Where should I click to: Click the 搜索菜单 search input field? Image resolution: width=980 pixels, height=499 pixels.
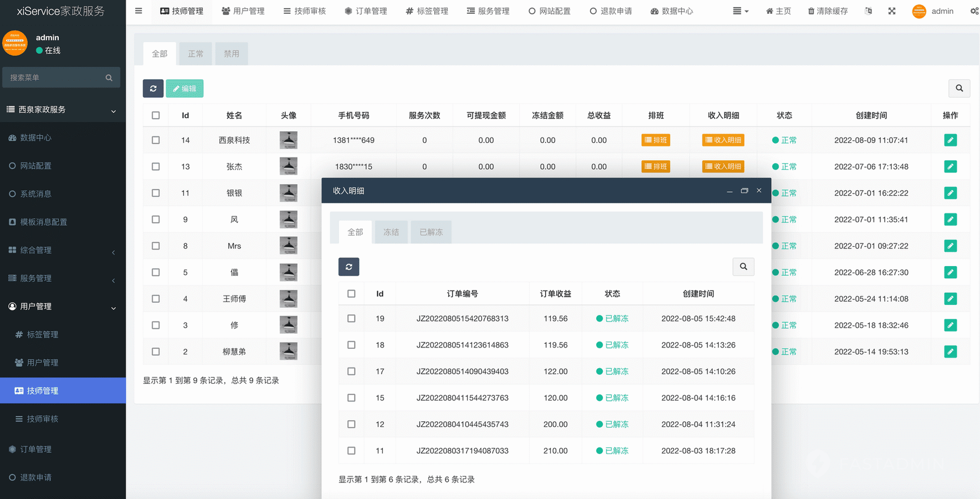click(x=55, y=78)
